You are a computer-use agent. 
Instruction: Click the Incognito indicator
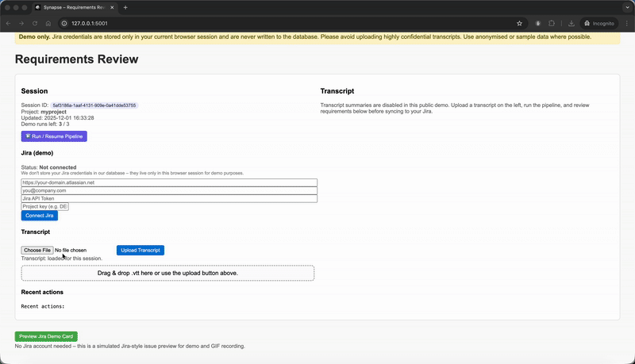tap(599, 24)
